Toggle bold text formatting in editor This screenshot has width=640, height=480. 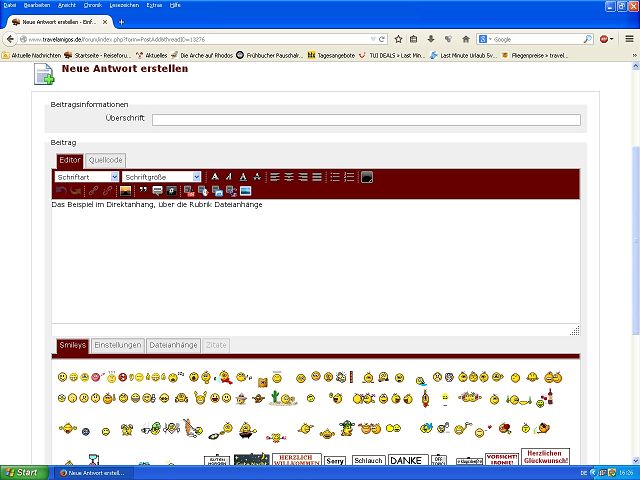(x=215, y=177)
